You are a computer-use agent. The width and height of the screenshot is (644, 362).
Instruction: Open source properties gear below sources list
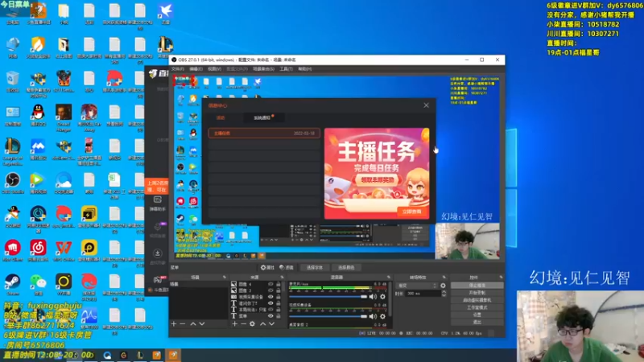(252, 324)
